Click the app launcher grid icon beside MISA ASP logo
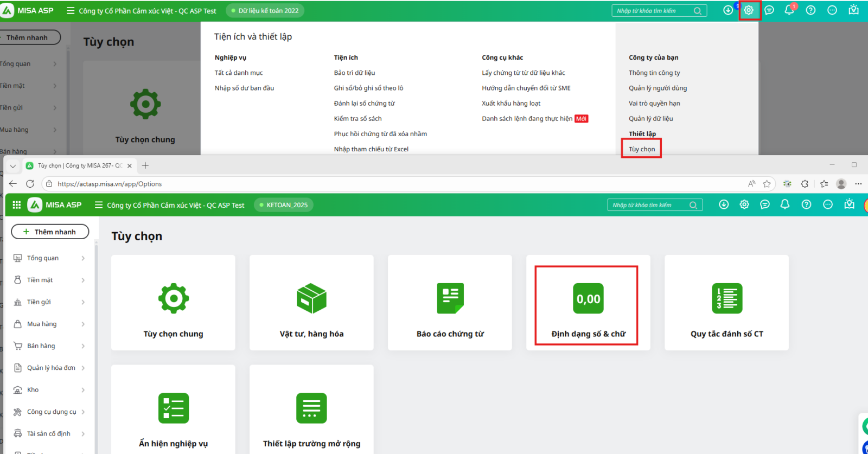868x454 pixels. pos(17,205)
